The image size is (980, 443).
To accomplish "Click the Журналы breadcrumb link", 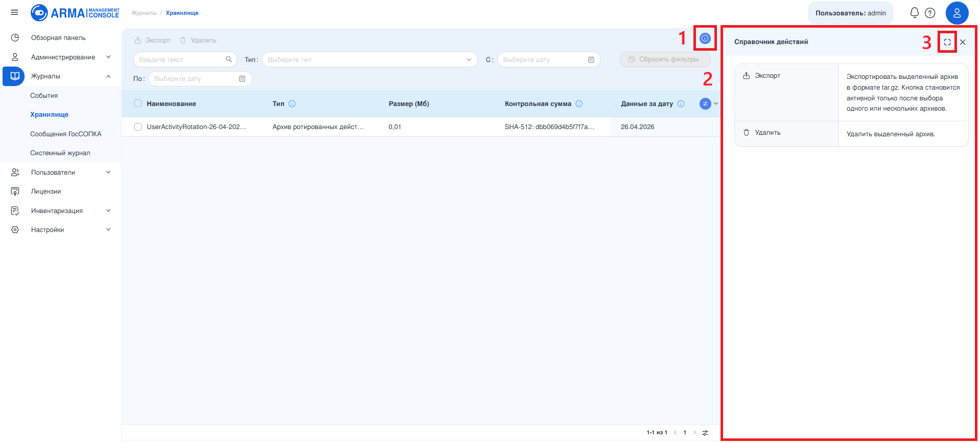I will (144, 13).
